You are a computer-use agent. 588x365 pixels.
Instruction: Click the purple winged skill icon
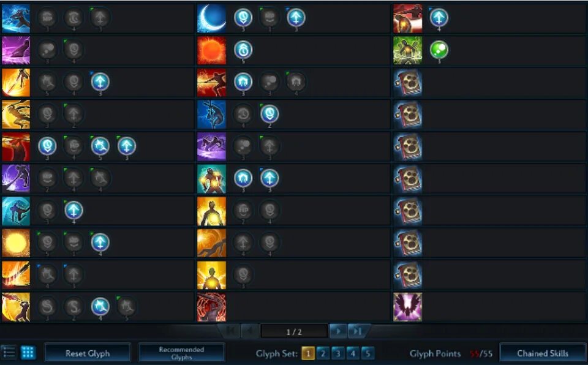pyautogui.click(x=408, y=307)
